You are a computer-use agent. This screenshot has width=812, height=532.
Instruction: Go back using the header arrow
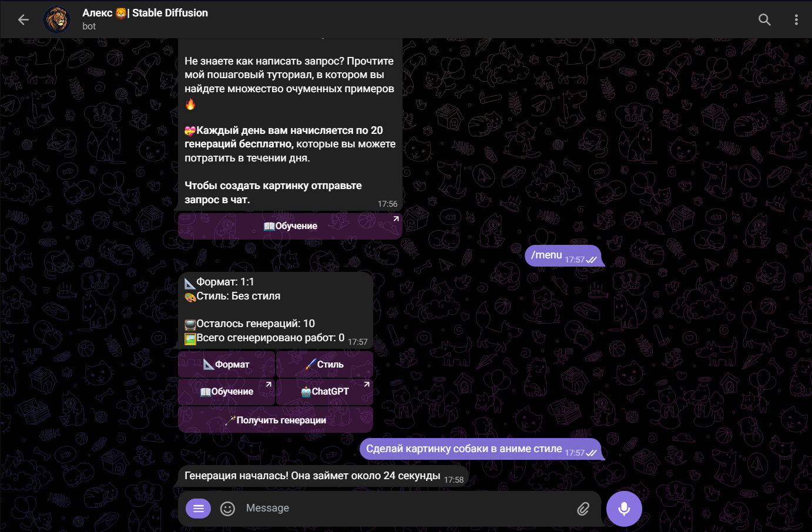tap(24, 20)
